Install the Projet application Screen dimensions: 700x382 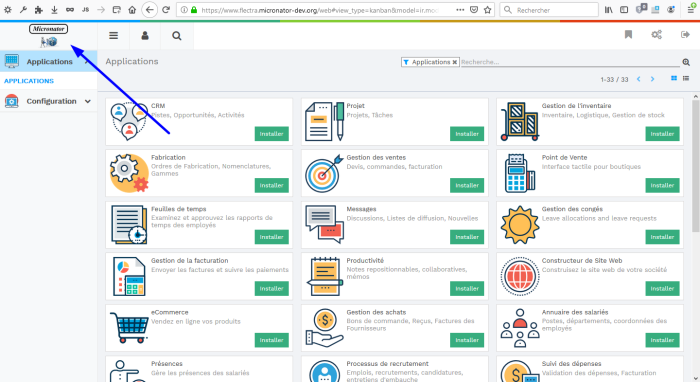(467, 134)
